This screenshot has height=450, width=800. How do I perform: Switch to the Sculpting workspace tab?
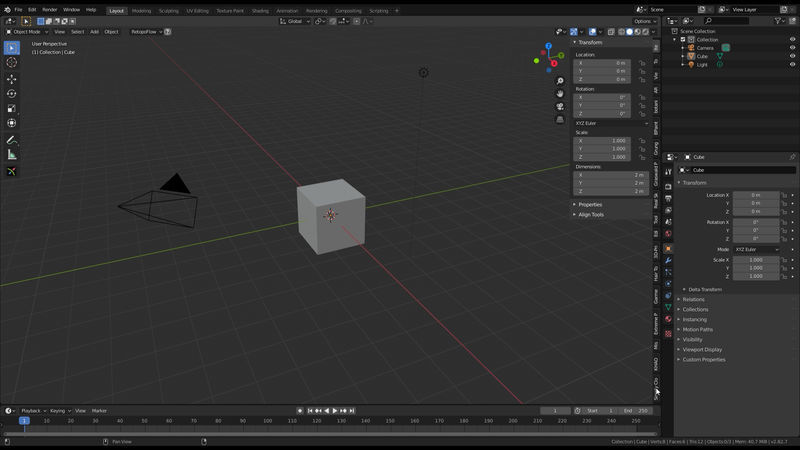pyautogui.click(x=168, y=11)
